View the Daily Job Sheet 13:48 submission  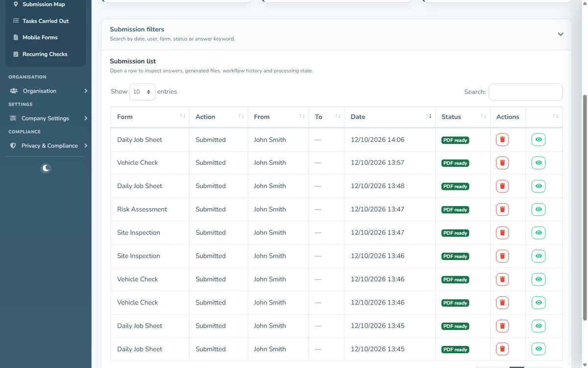point(539,186)
